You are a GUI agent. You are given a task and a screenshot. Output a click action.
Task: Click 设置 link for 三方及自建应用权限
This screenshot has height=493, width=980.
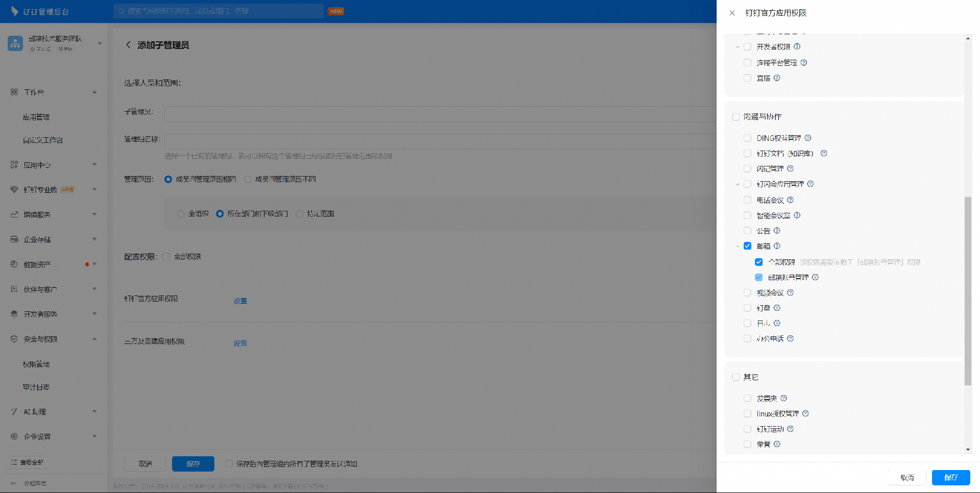coord(240,343)
